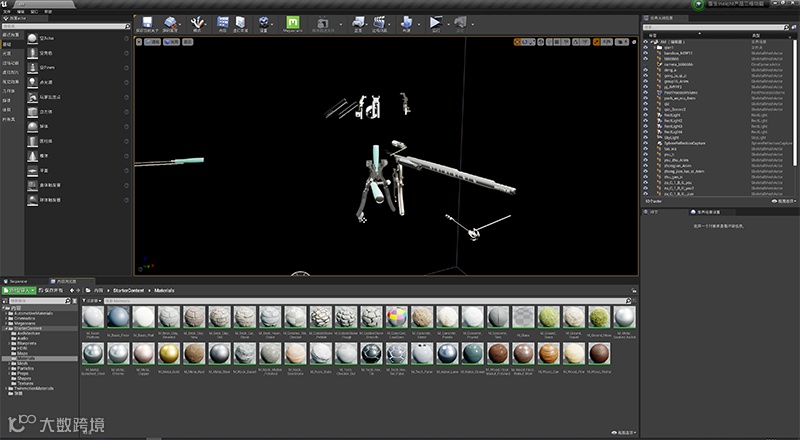Select the Point Light bulb actor icon
Viewport: 800px width, 440px height.
(33, 82)
